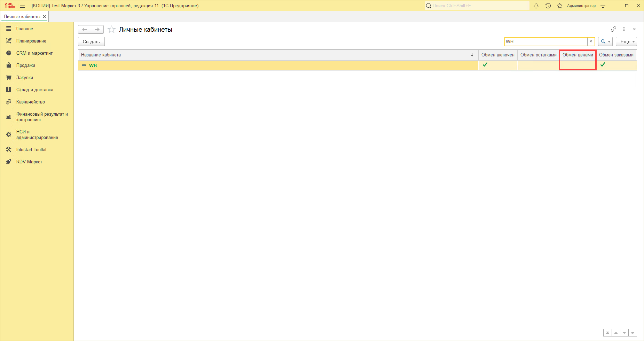Close the Личные кабинеты tab
The height and width of the screenshot is (341, 644).
tap(44, 16)
